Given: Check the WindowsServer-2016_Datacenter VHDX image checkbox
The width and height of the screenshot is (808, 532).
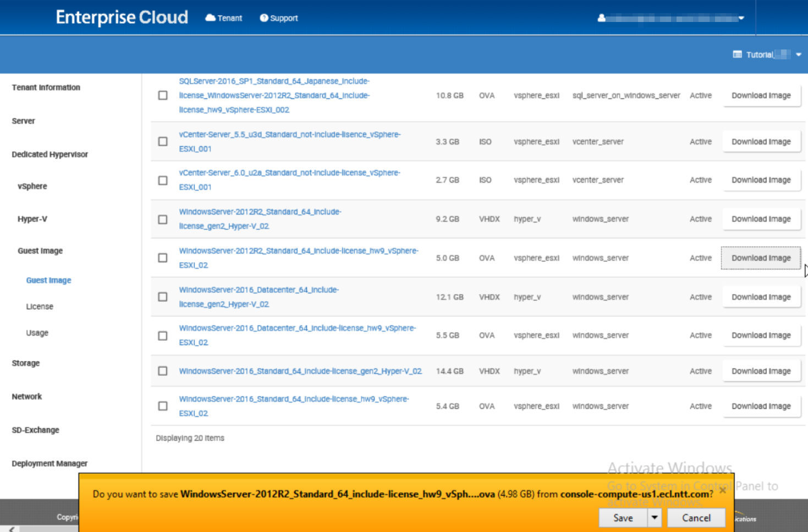Looking at the screenshot, I should coord(162,297).
